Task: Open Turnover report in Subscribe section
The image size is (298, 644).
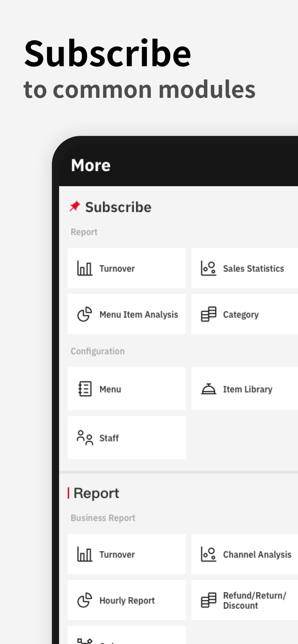Action: pos(126,268)
